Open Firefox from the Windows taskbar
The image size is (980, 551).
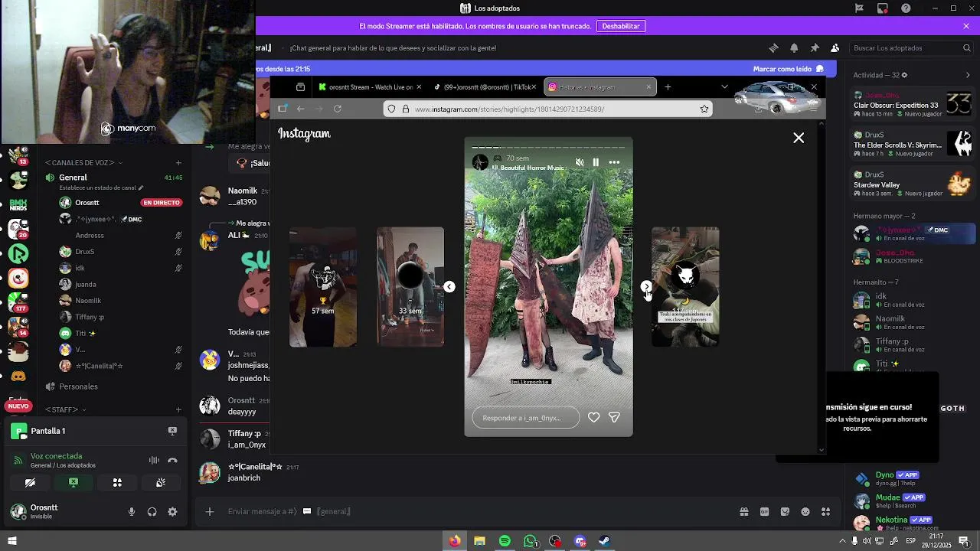[455, 541]
